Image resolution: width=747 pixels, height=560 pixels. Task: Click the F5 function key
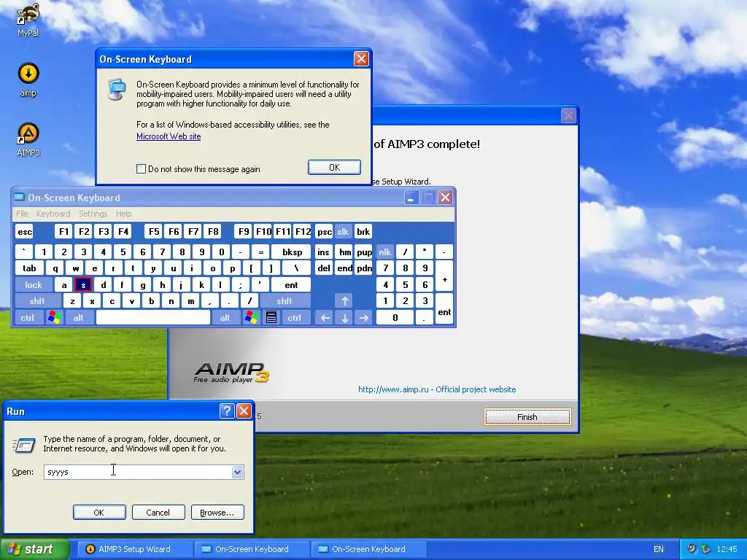click(x=154, y=232)
